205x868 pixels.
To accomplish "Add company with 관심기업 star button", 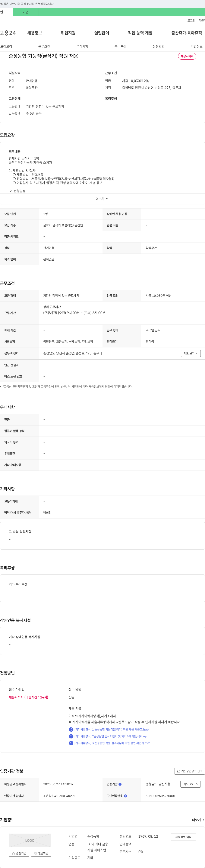I will (x=19, y=853).
